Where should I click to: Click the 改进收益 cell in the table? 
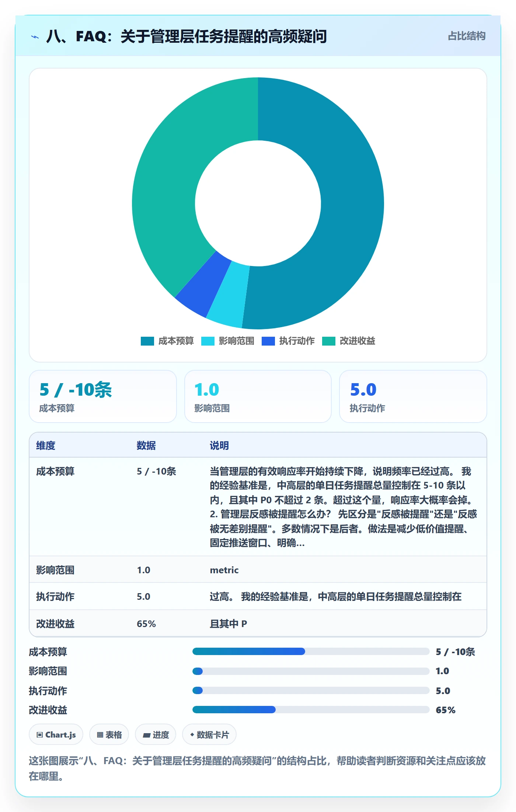[x=55, y=624]
